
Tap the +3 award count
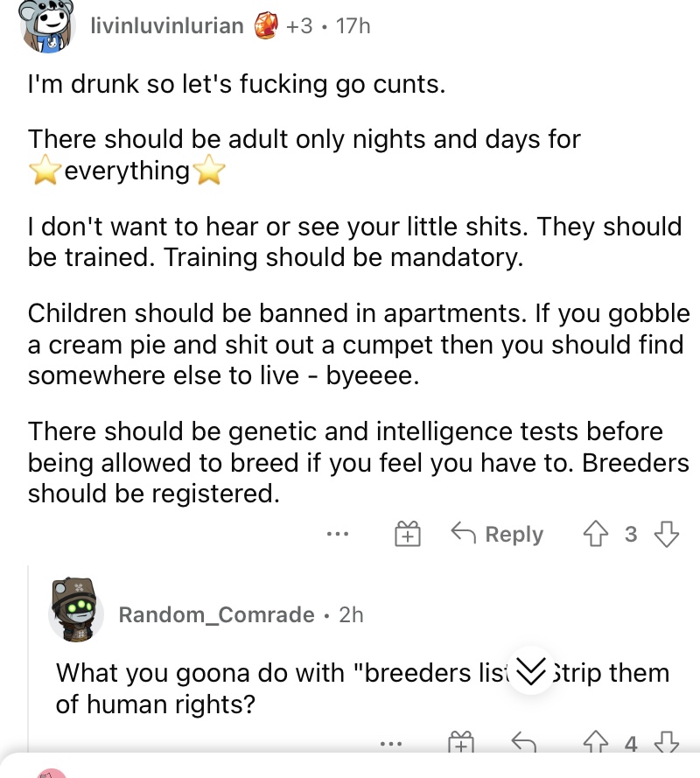tap(299, 25)
